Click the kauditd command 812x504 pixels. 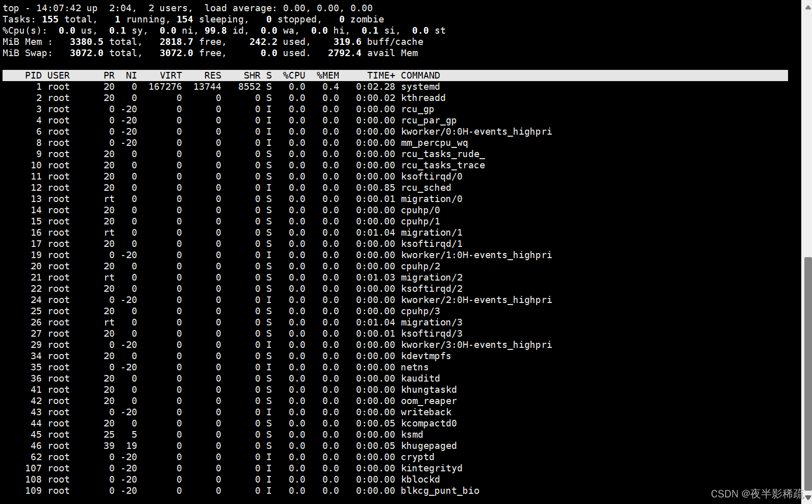point(420,379)
